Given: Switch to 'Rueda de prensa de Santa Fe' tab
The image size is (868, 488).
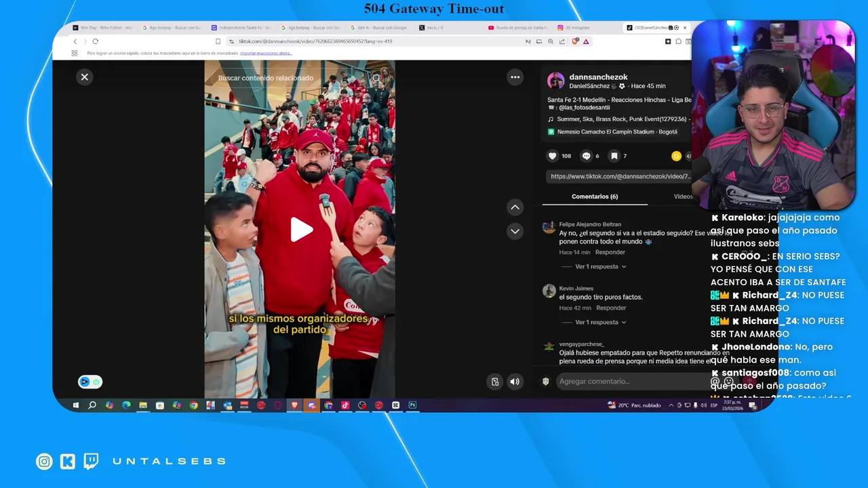Looking at the screenshot, I should (x=517, y=28).
